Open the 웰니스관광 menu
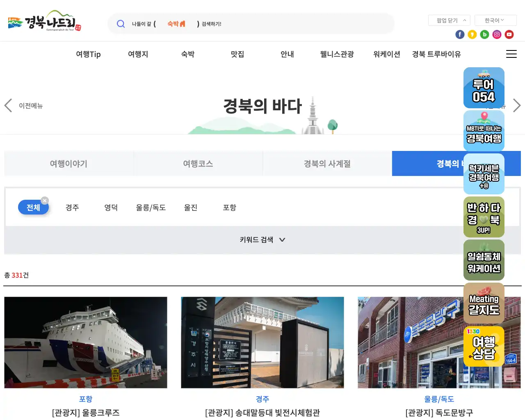 pos(337,54)
